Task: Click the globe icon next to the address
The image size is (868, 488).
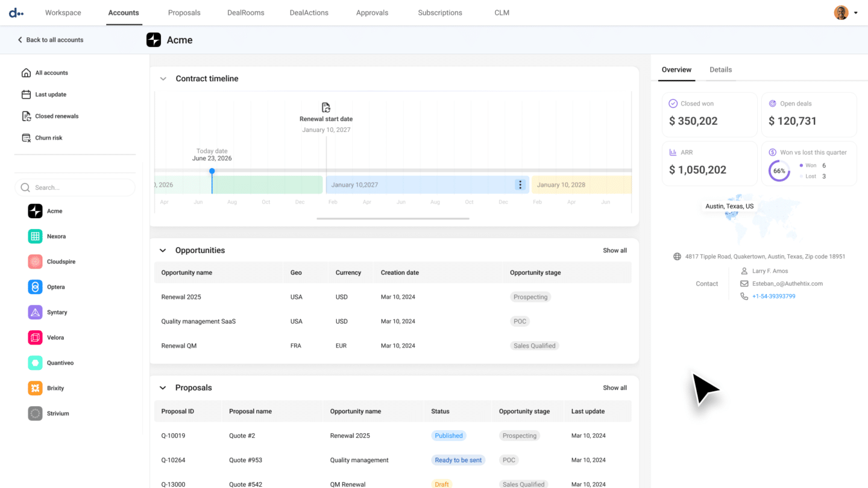Action: (676, 256)
